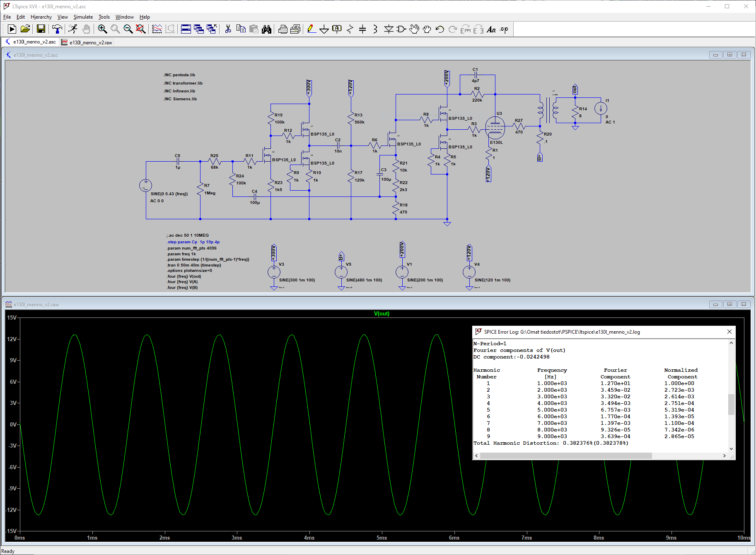The image size is (756, 555).
Task: Click the New Schematic toolbar icon
Action: (12, 29)
